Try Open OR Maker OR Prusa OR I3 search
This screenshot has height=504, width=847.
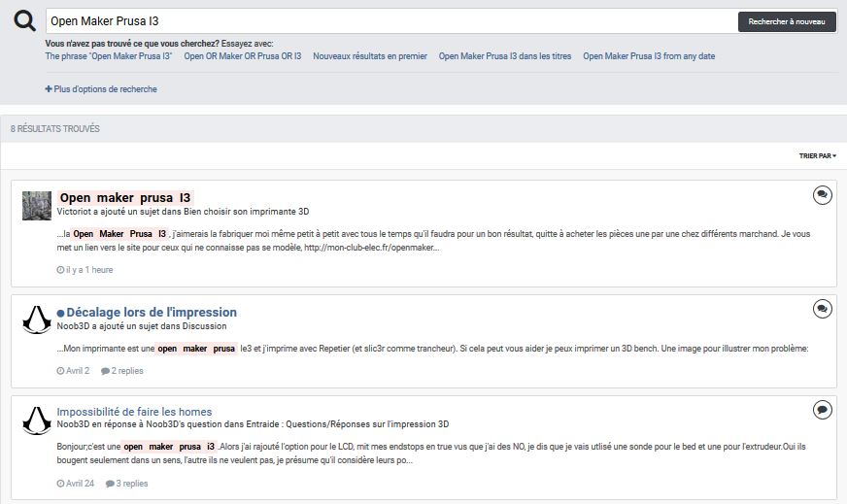pyautogui.click(x=243, y=56)
